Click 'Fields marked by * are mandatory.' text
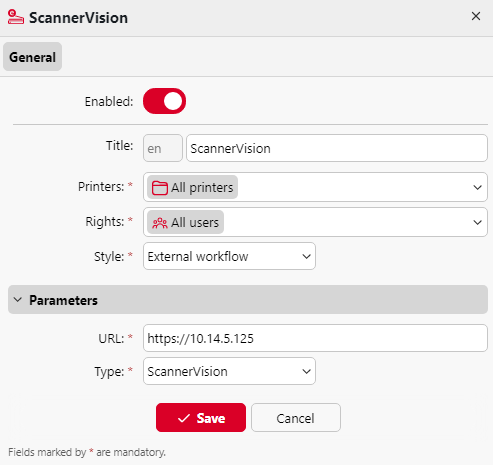 pyautogui.click(x=87, y=452)
